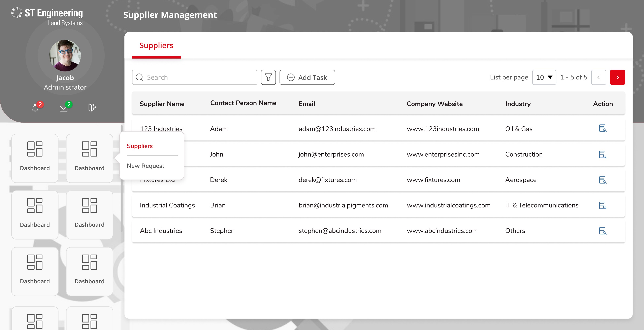Click the Others industry cell
The width and height of the screenshot is (644, 330).
tap(515, 231)
